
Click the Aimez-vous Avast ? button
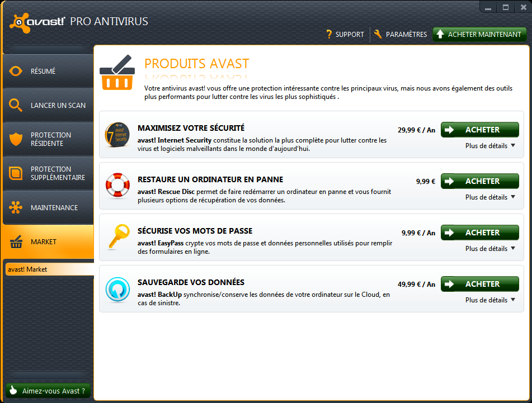(48, 391)
